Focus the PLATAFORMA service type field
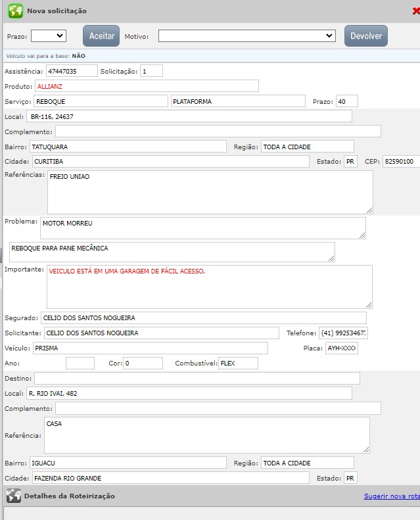Screen dimensions: 420x520 pyautogui.click(x=238, y=101)
